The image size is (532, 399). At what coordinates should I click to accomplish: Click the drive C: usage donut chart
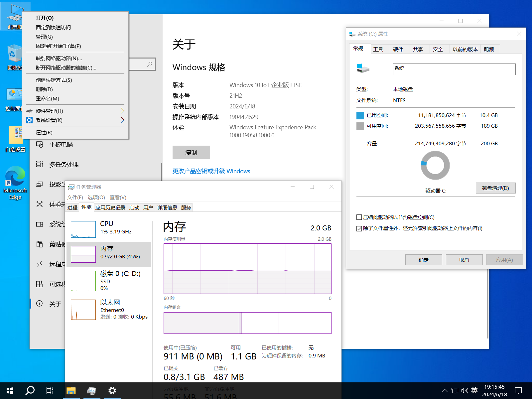[435, 165]
